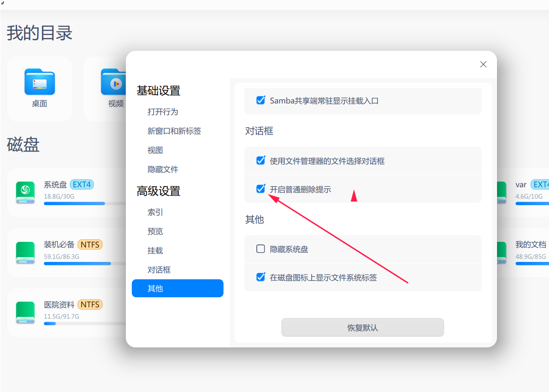
Task: Click 系统盘 usage progress bar
Action: (85, 203)
